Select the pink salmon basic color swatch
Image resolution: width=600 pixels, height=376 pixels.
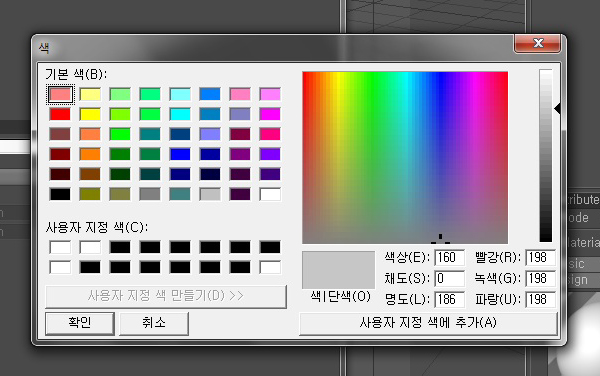coord(60,94)
